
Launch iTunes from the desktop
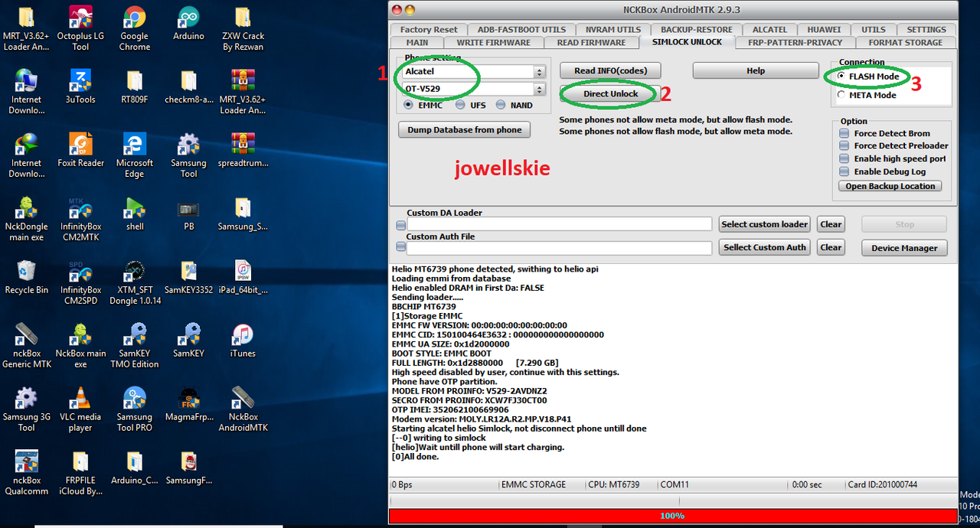(243, 341)
